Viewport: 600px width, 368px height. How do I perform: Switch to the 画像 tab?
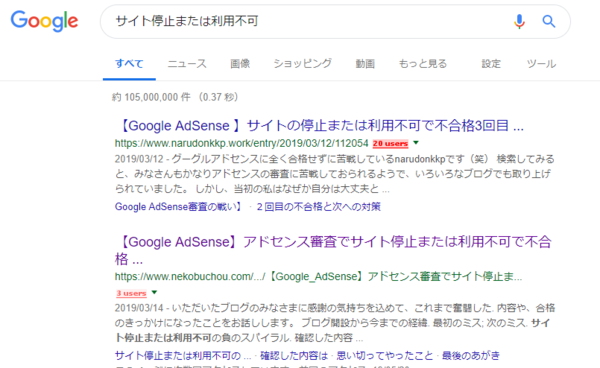[x=240, y=64]
